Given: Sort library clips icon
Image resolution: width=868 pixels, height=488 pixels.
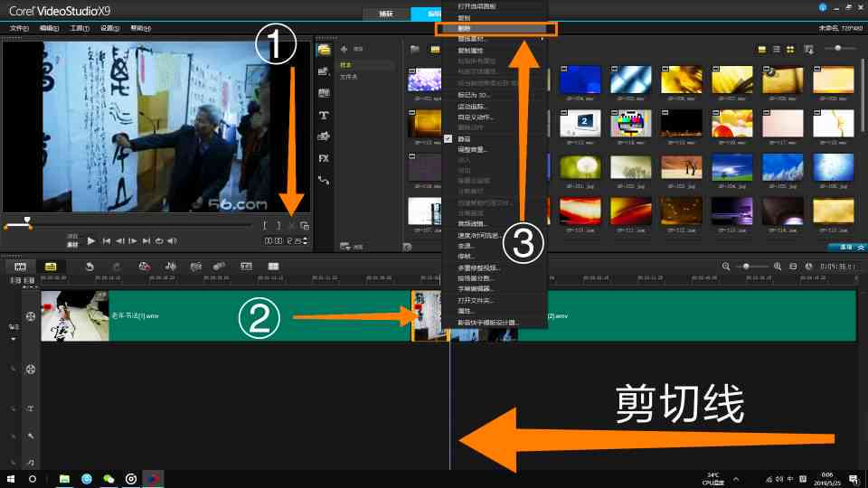Looking at the screenshot, I should (808, 49).
